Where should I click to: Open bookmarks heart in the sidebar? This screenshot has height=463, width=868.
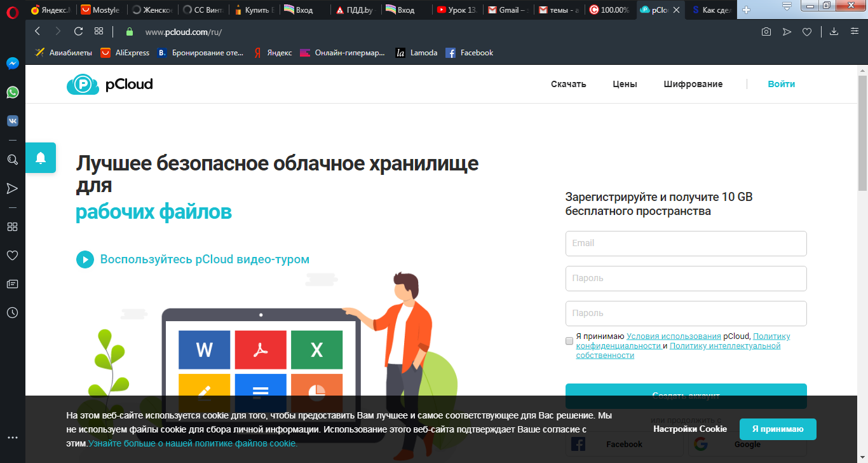point(12,255)
